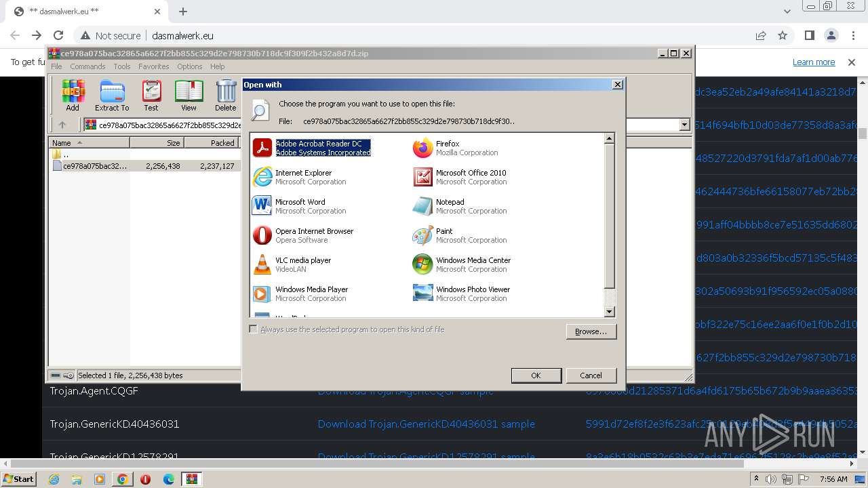Confirm with the OK button
Viewport: 868px width, 488px height.
point(536,375)
